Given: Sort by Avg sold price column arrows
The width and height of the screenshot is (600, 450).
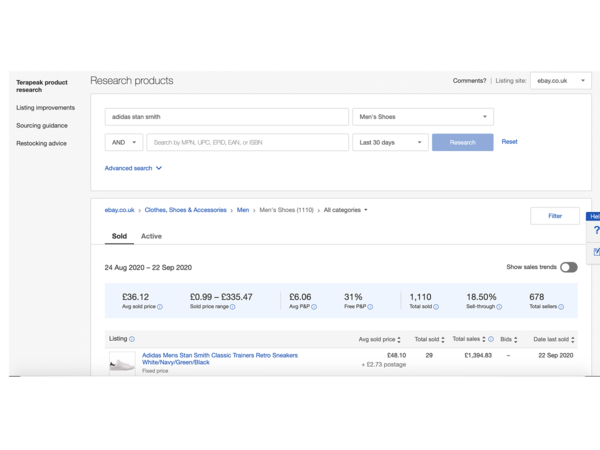Looking at the screenshot, I should point(399,339).
